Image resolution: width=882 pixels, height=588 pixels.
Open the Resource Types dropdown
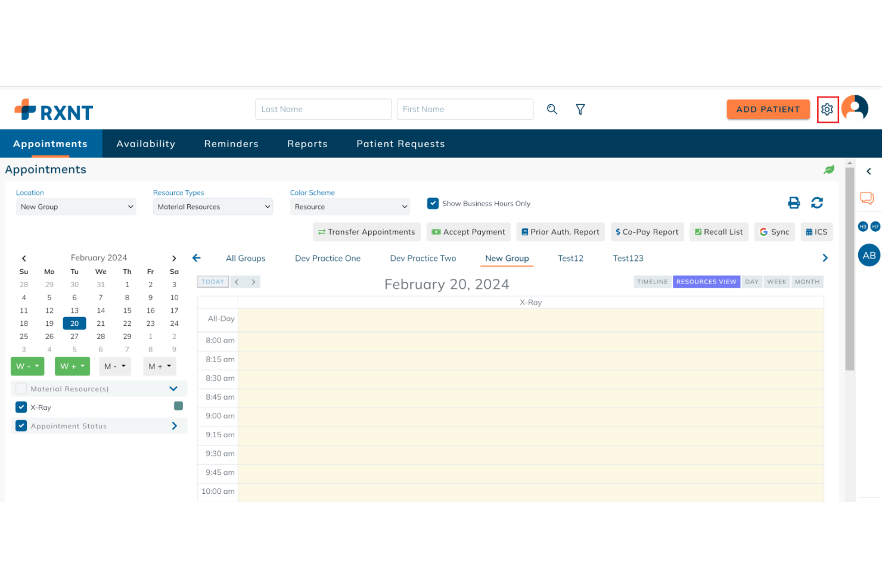213,207
